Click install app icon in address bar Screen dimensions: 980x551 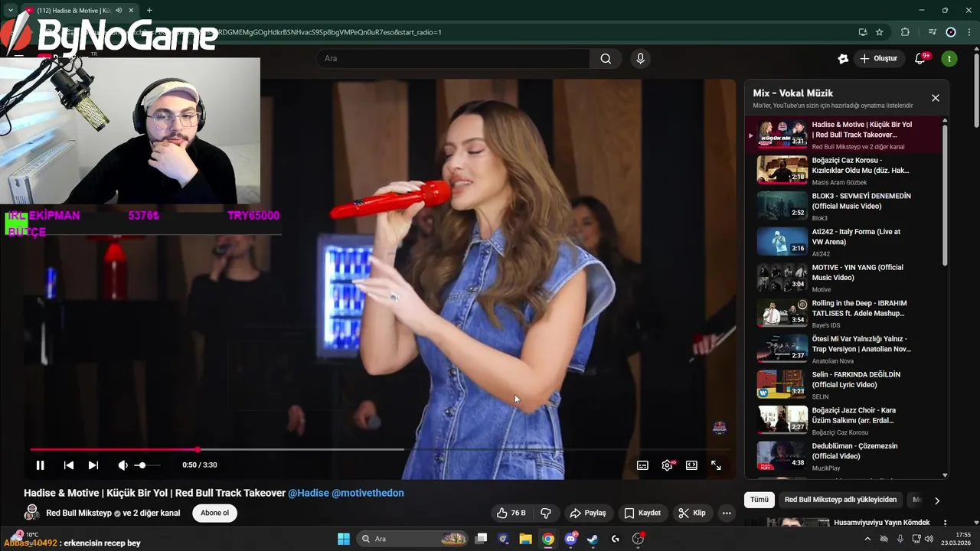tap(863, 32)
